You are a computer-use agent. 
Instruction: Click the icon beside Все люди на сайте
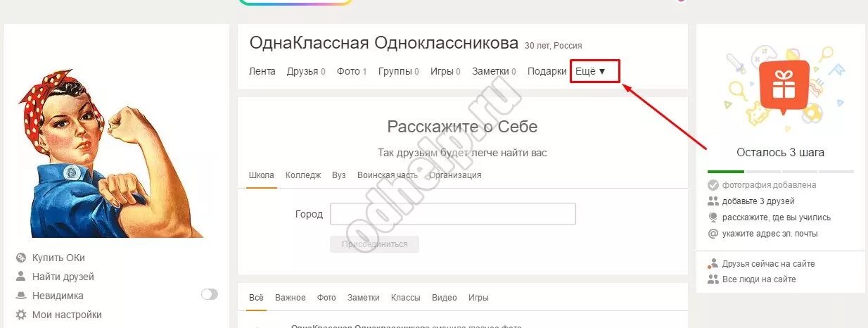713,279
